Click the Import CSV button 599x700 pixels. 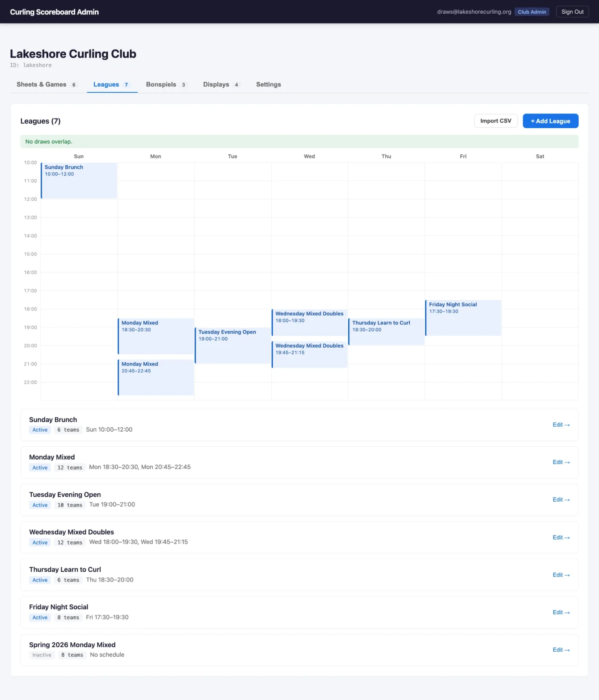pos(496,121)
